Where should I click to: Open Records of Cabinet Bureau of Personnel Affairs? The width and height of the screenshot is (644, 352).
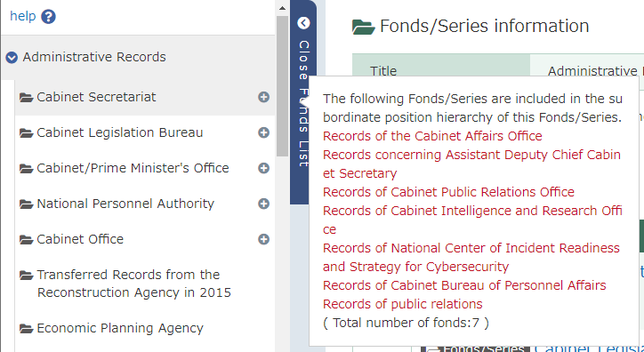(464, 285)
